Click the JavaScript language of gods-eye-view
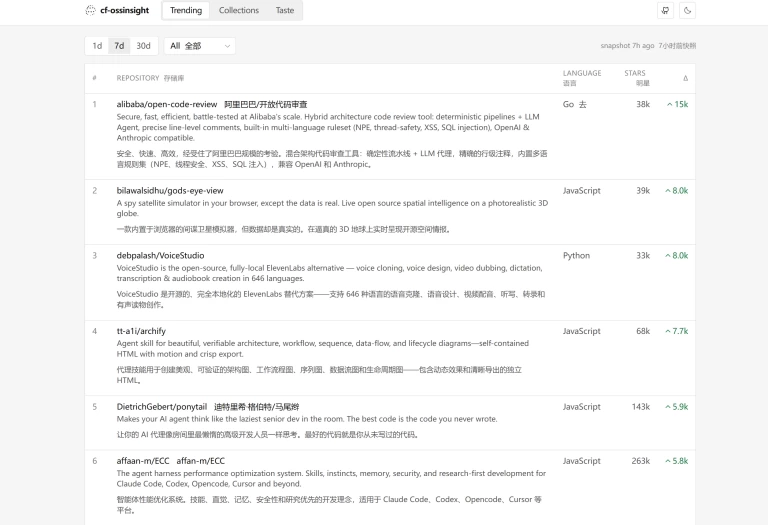The image size is (768, 525). [581, 191]
